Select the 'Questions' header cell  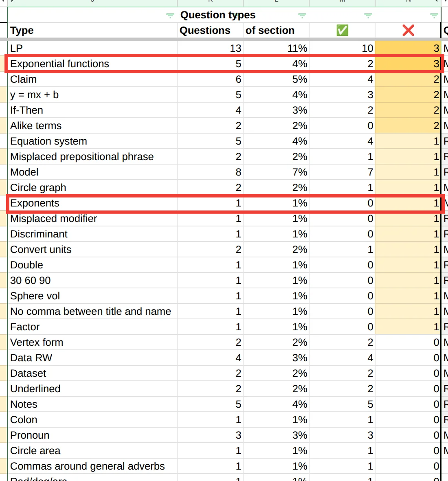(x=210, y=31)
